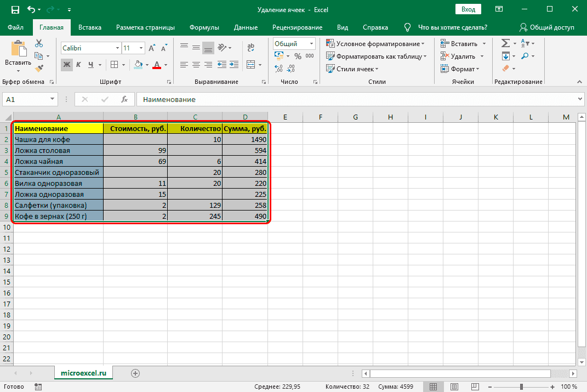Switch to Page Layout view
The width and height of the screenshot is (587, 392).
(453, 387)
